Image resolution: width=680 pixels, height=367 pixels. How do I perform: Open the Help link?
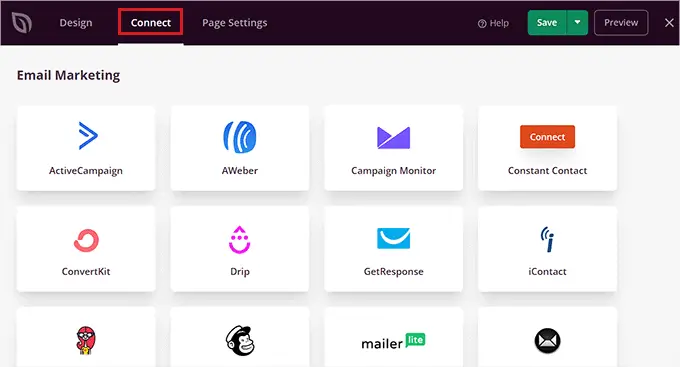click(x=493, y=23)
